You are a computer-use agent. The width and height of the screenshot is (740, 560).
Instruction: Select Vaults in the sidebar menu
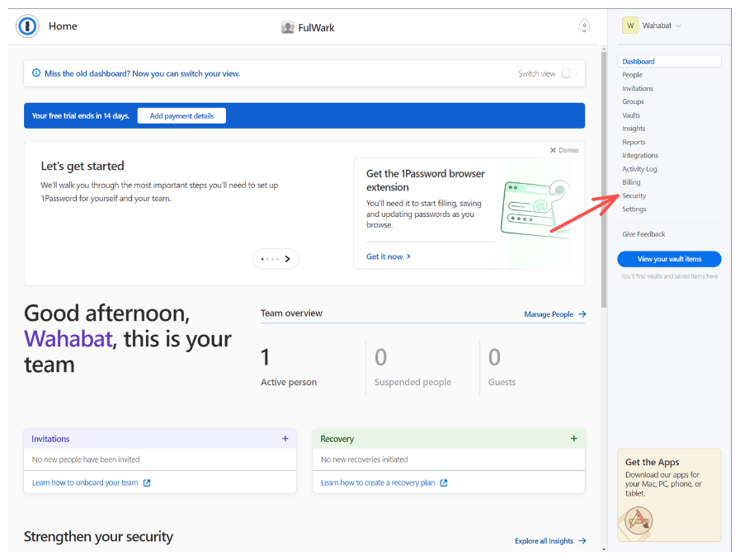tap(631, 115)
